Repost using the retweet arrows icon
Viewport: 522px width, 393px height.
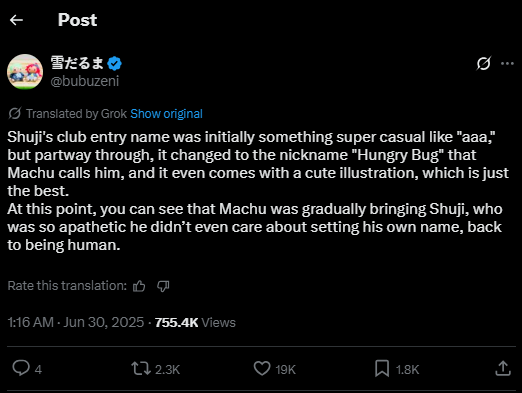(x=141, y=369)
